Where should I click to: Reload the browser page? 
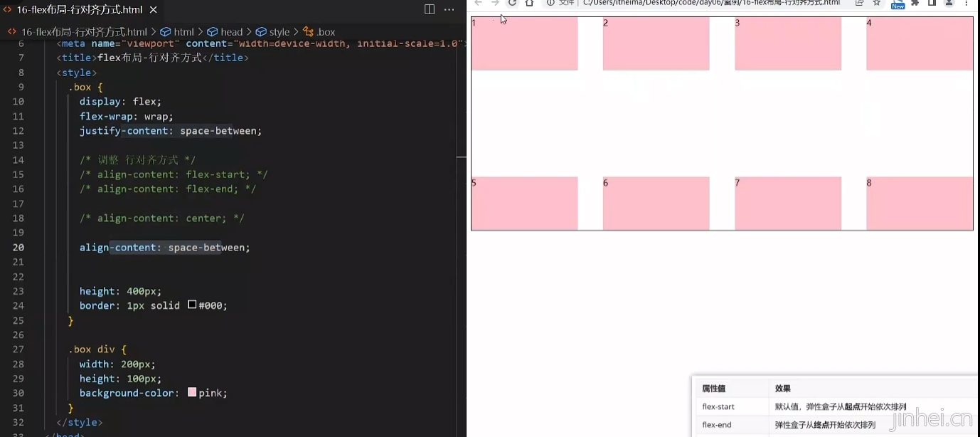tap(512, 3)
